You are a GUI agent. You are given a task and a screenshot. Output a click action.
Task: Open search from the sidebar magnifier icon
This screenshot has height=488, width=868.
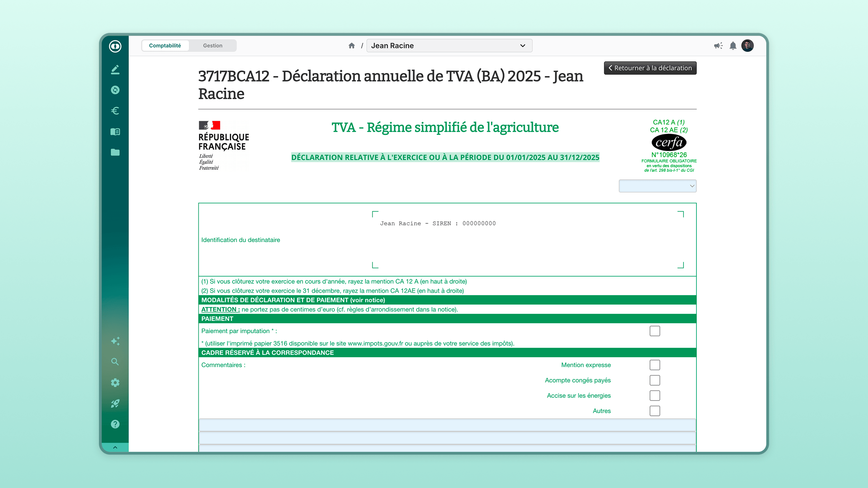click(115, 362)
